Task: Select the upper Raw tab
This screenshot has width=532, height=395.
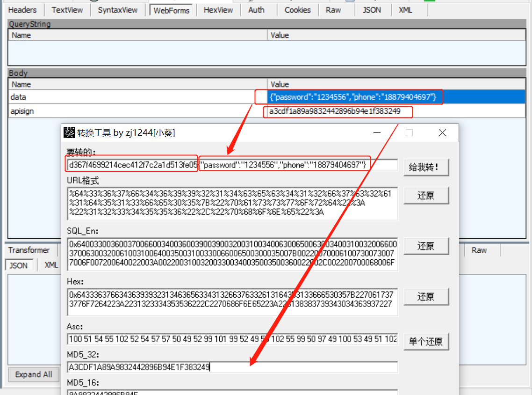Action: pyautogui.click(x=333, y=10)
